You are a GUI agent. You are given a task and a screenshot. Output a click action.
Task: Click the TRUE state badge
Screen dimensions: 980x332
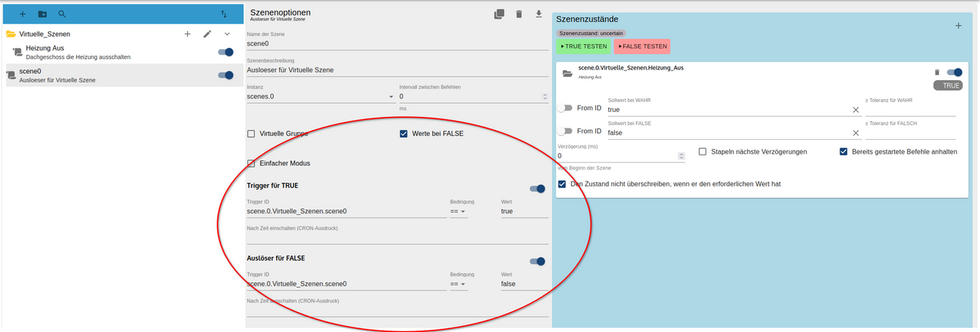pos(949,85)
